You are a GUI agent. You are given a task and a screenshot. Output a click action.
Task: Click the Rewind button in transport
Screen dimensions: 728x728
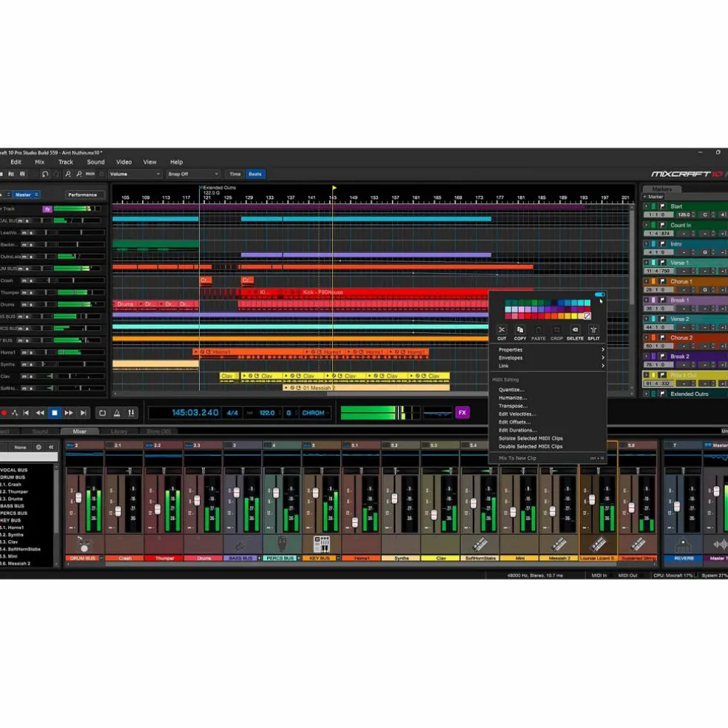tap(40, 413)
